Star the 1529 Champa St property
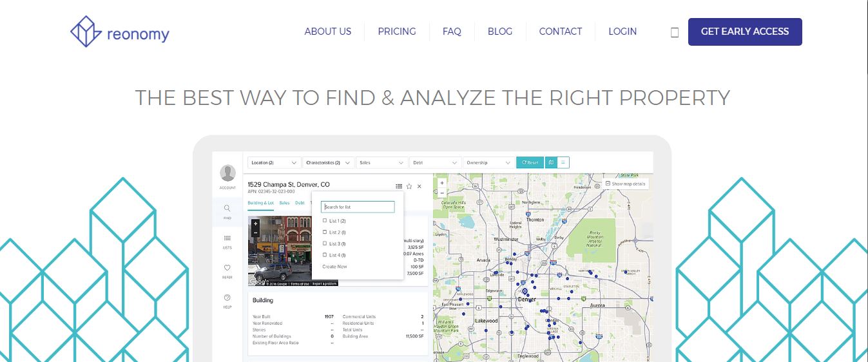The height and width of the screenshot is (362, 868). click(x=409, y=186)
